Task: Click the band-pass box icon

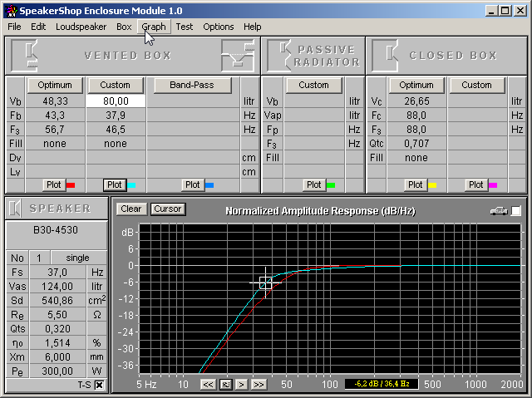Action: [237, 56]
